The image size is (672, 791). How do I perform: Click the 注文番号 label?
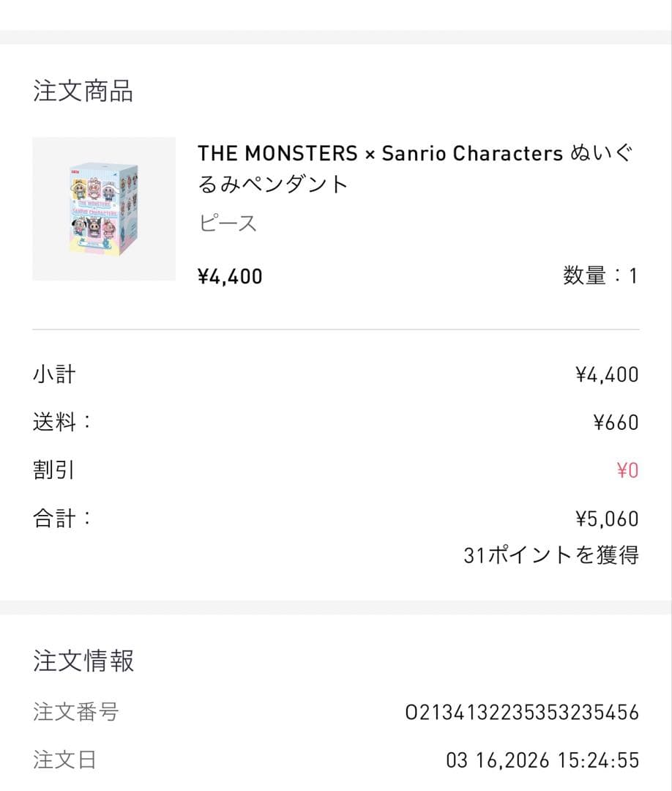[75, 711]
